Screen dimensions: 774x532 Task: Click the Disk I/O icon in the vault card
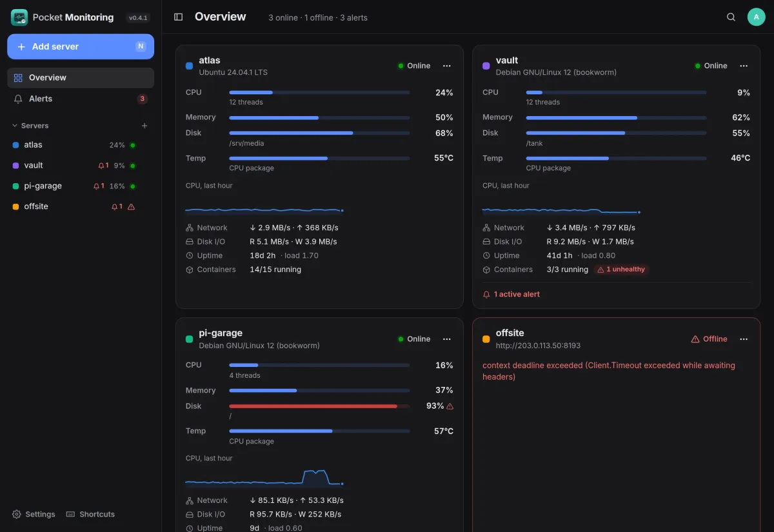point(486,242)
